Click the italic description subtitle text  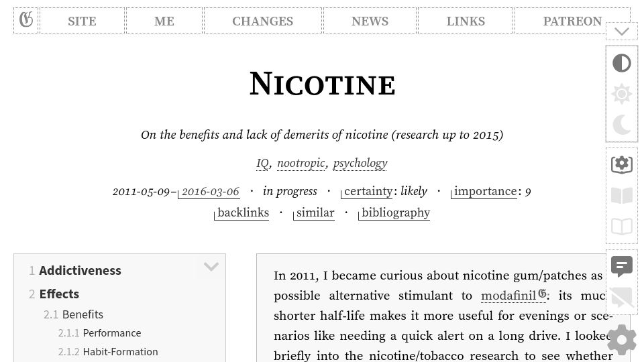[322, 135]
